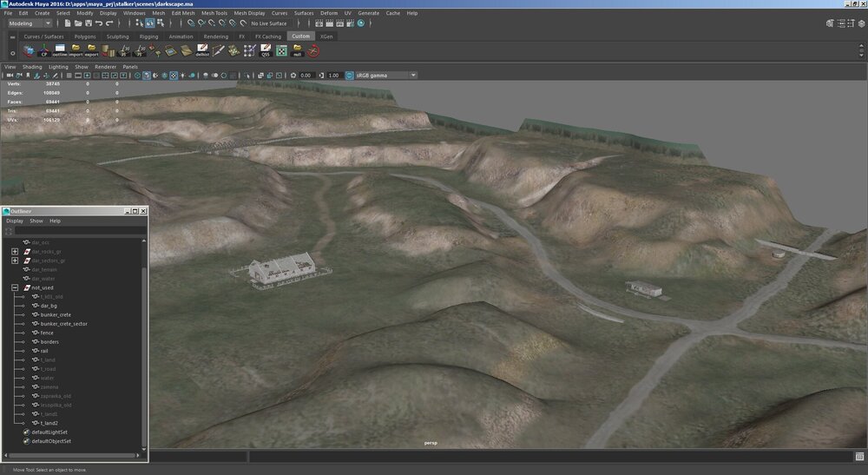Click the undo arrow icon in status line

(99, 23)
